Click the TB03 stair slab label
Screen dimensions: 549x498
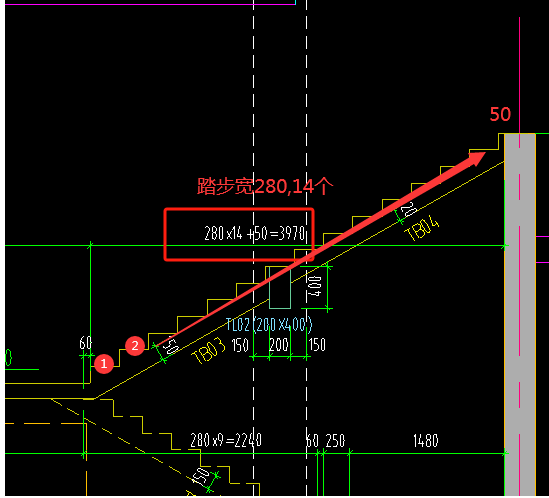[x=209, y=350]
